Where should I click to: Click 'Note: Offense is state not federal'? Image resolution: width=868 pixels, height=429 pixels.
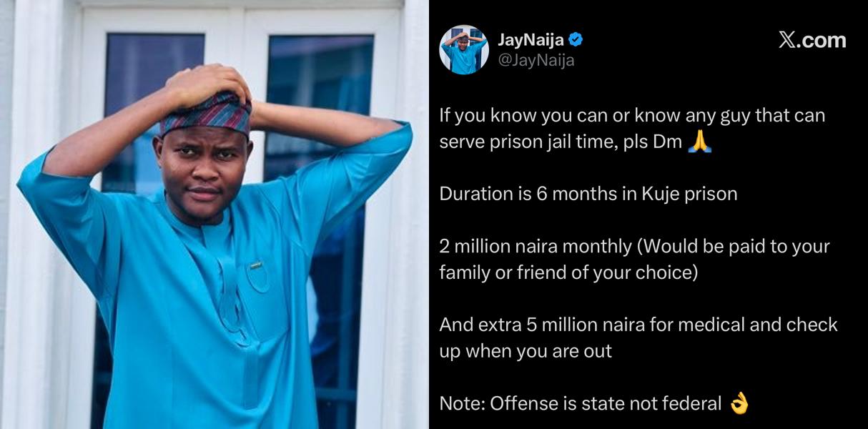click(x=580, y=404)
